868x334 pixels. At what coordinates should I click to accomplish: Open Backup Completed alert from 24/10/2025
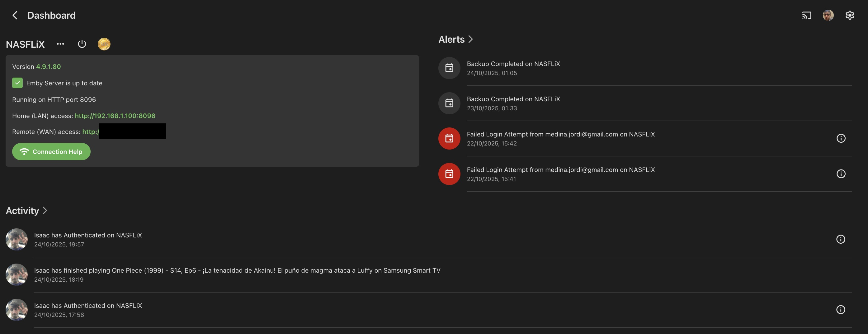click(513, 68)
